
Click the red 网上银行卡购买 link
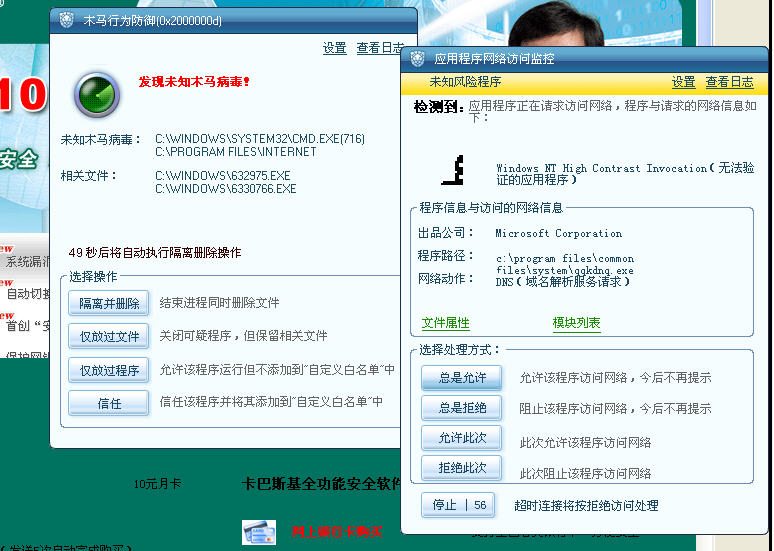(337, 532)
